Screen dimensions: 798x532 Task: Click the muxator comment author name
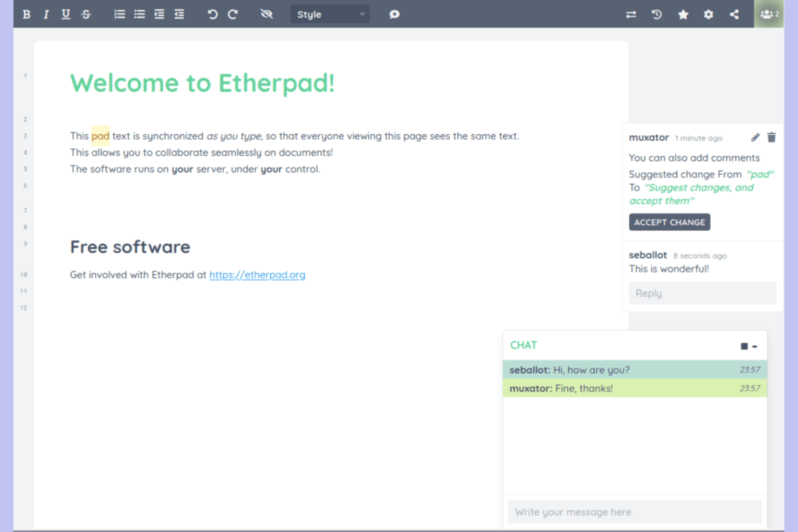point(649,137)
